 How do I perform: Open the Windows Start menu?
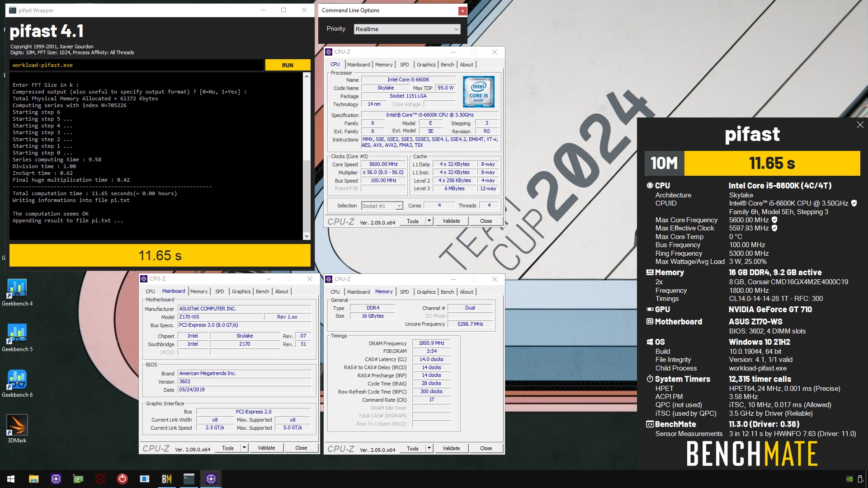pyautogui.click(x=11, y=479)
